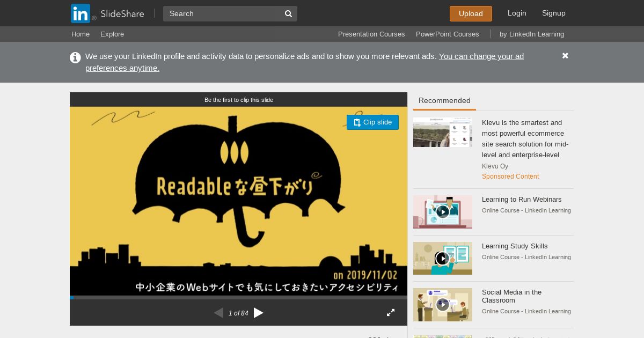Open Social Media in the Classroom title
Screen dimensions: 644x338
(511, 296)
